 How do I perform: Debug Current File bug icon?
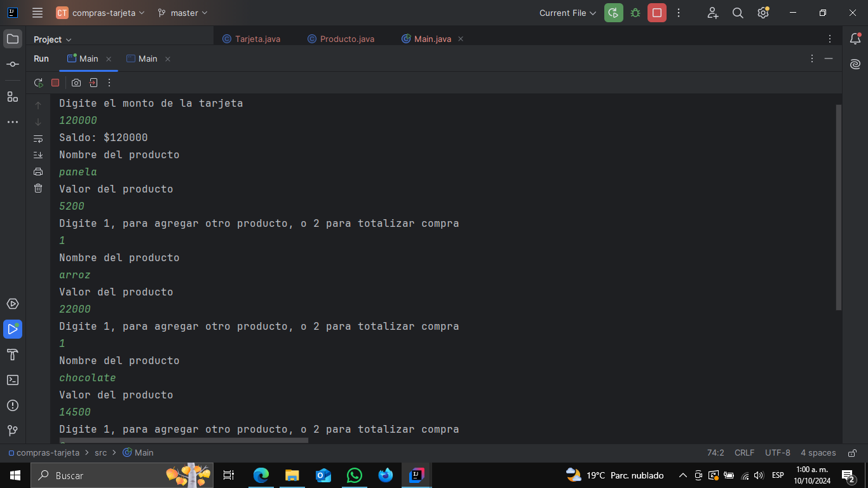coord(635,13)
